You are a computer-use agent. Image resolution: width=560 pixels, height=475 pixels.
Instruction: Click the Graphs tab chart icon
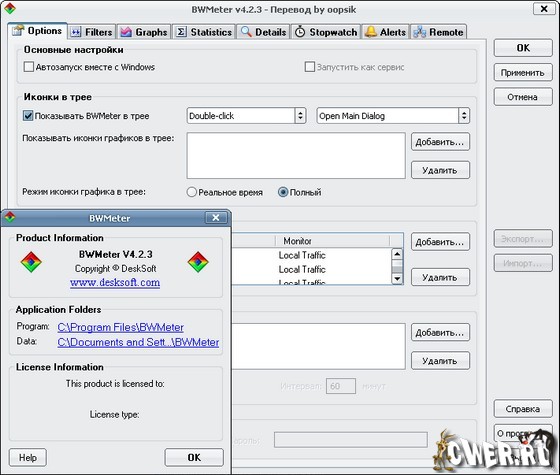126,32
